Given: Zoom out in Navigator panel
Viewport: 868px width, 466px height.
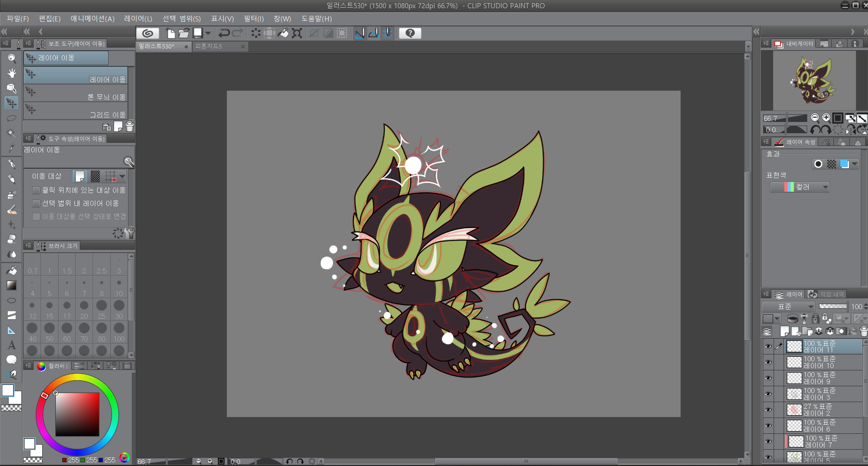Looking at the screenshot, I should 815,118.
